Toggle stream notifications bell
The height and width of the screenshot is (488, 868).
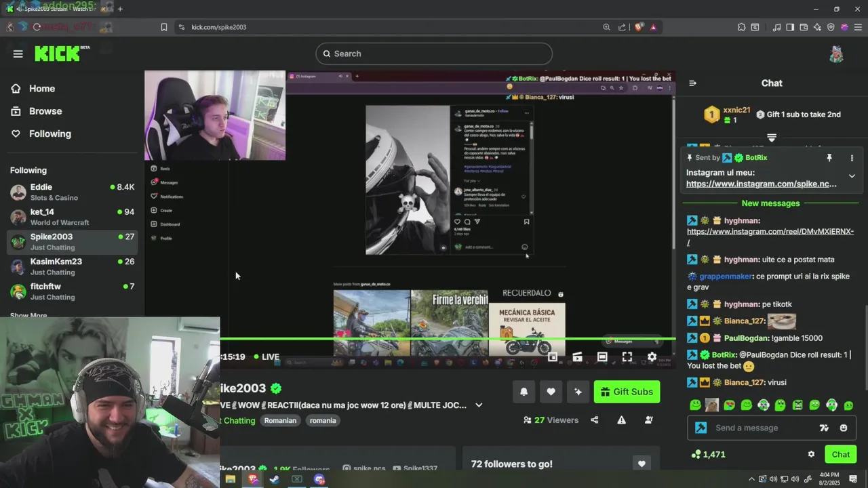pyautogui.click(x=524, y=392)
